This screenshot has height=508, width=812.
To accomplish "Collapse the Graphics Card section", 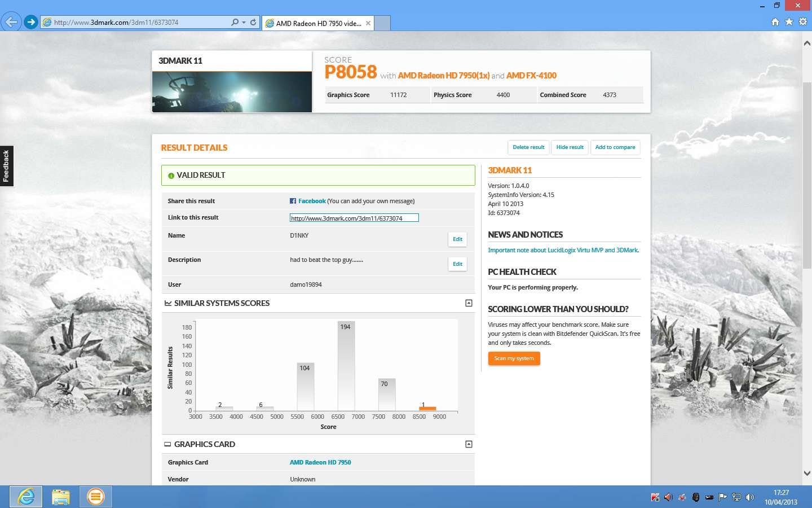I will 469,444.
